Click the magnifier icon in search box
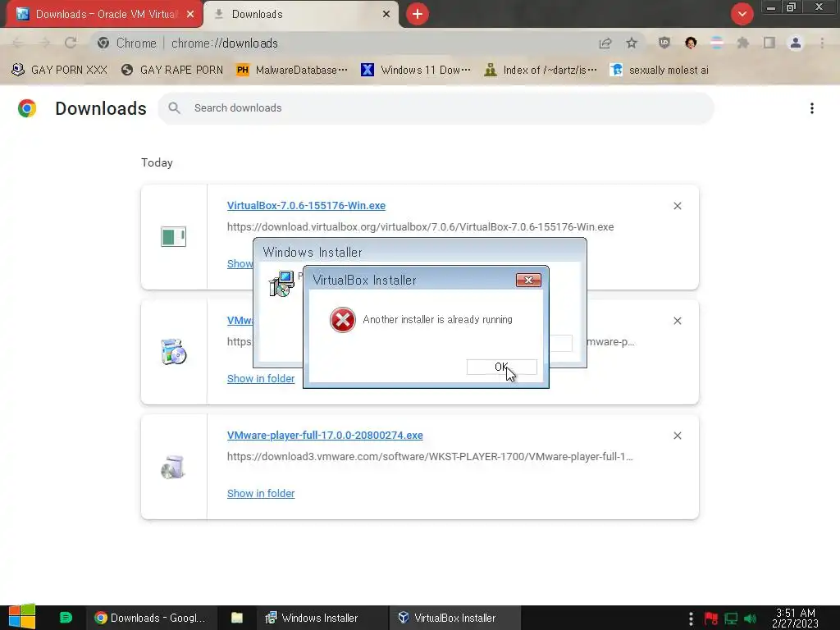 pos(174,108)
